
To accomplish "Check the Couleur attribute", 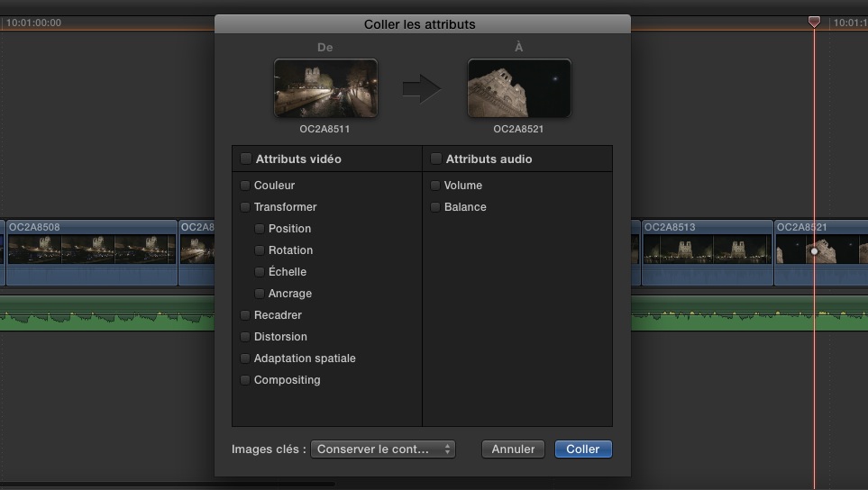I will pos(244,186).
